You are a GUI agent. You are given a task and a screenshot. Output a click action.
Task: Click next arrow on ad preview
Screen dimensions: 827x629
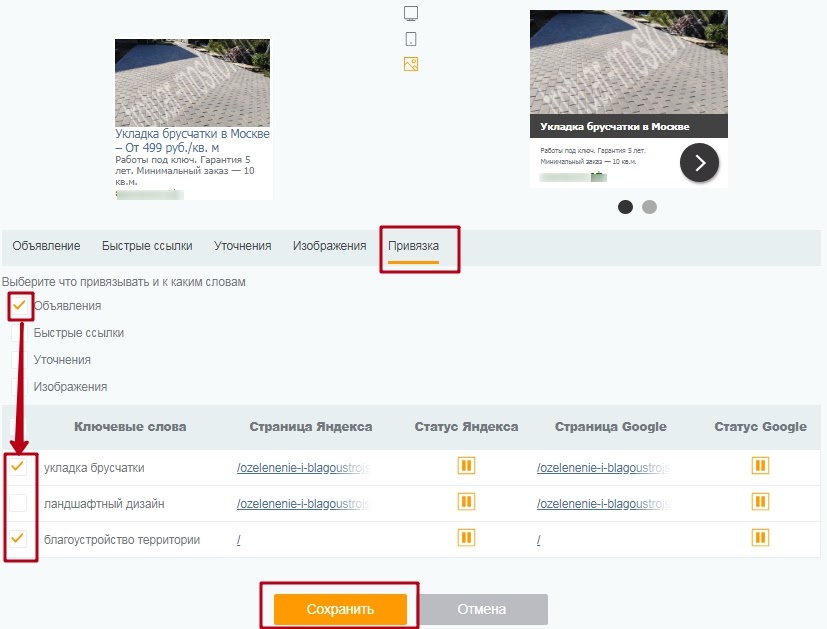(x=699, y=162)
